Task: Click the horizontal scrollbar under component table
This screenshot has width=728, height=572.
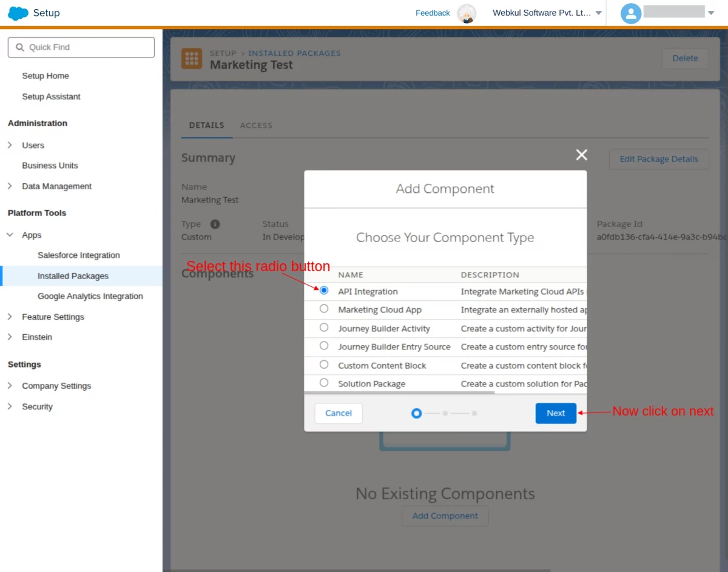Action: click(x=399, y=392)
